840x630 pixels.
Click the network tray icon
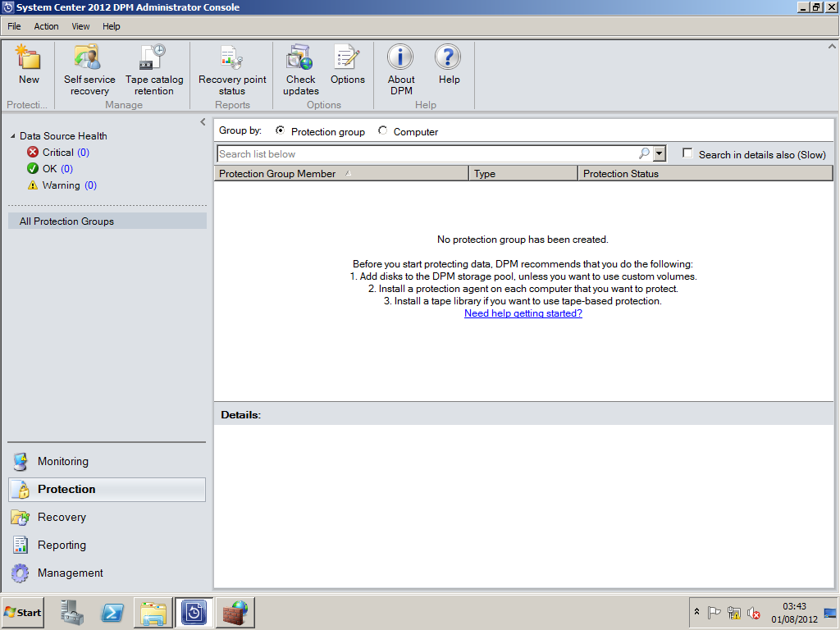tap(734, 612)
